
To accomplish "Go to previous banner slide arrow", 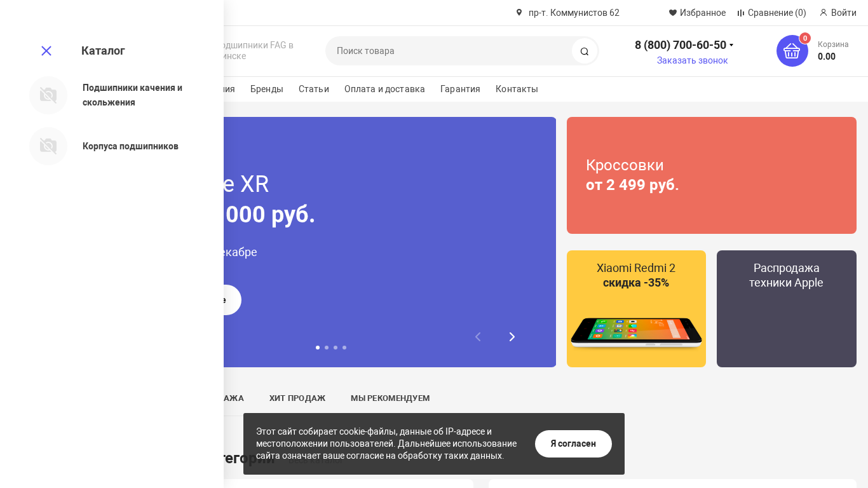I will [478, 337].
